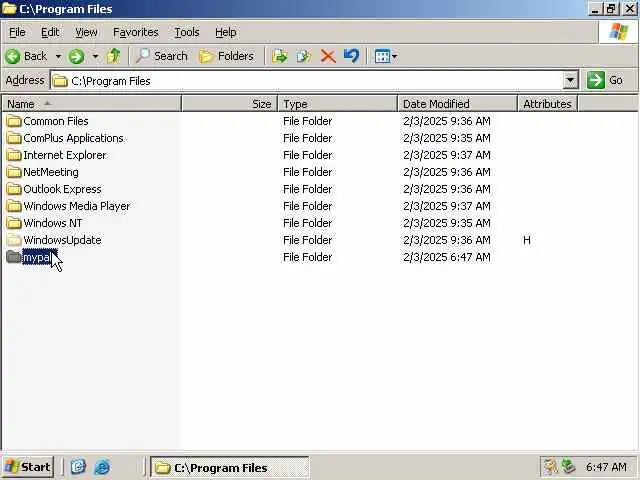Click the Copy To folder icon
The image size is (640, 480).
(304, 56)
